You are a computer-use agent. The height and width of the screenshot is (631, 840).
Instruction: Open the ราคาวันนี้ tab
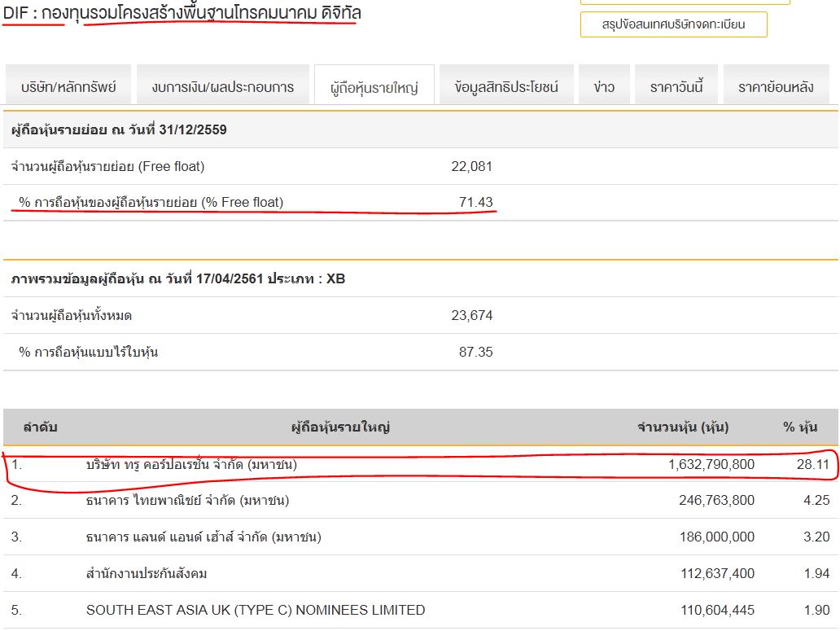676,85
